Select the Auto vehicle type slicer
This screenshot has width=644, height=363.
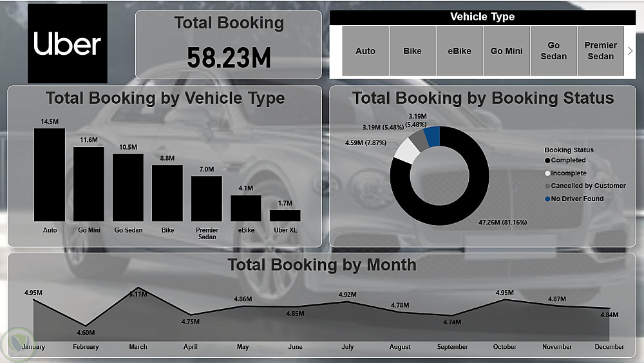click(366, 51)
